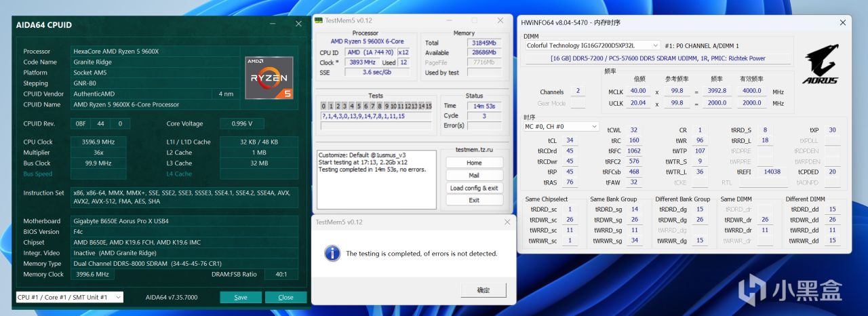
Task: Click the MCLK multiplier value 40.00
Action: coord(637,91)
